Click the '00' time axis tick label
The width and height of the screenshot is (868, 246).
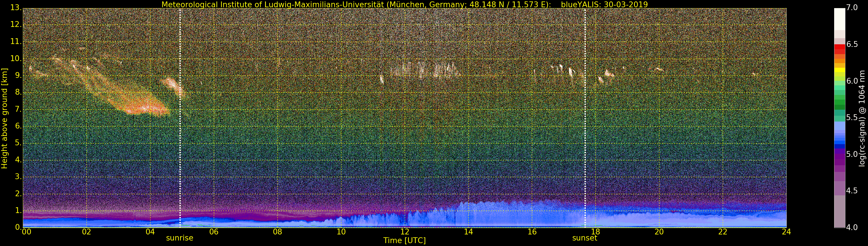tap(26, 232)
